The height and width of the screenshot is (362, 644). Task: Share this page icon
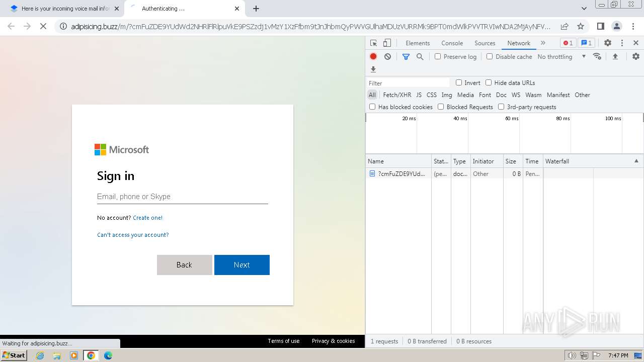tap(565, 26)
